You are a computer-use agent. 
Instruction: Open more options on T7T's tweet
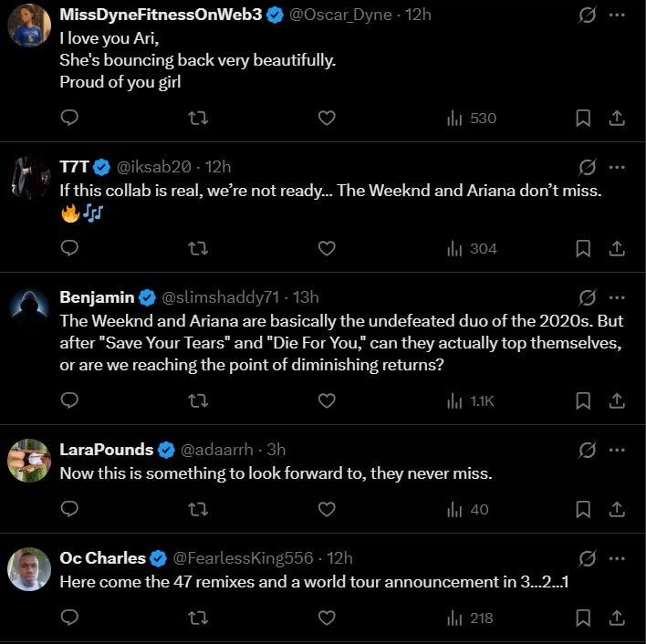(617, 167)
